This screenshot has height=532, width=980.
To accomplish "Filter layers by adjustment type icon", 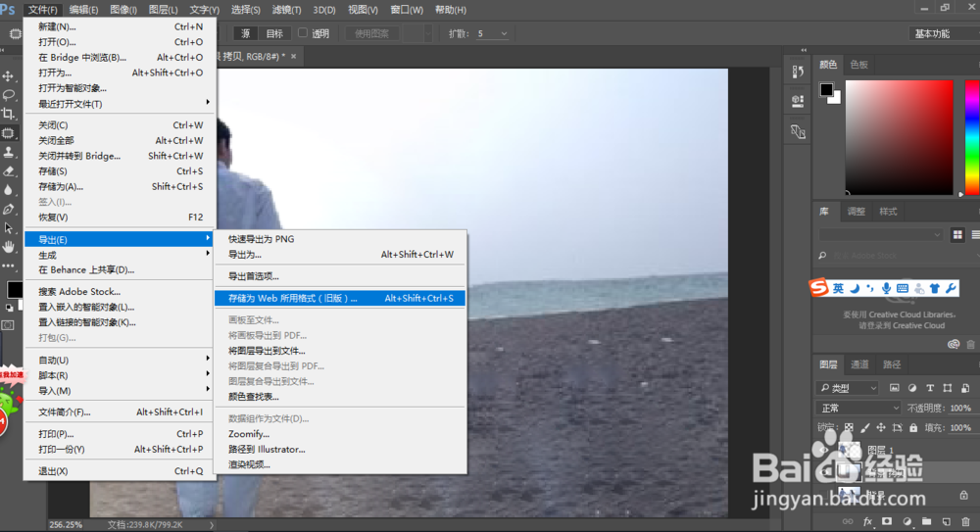I will (911, 388).
